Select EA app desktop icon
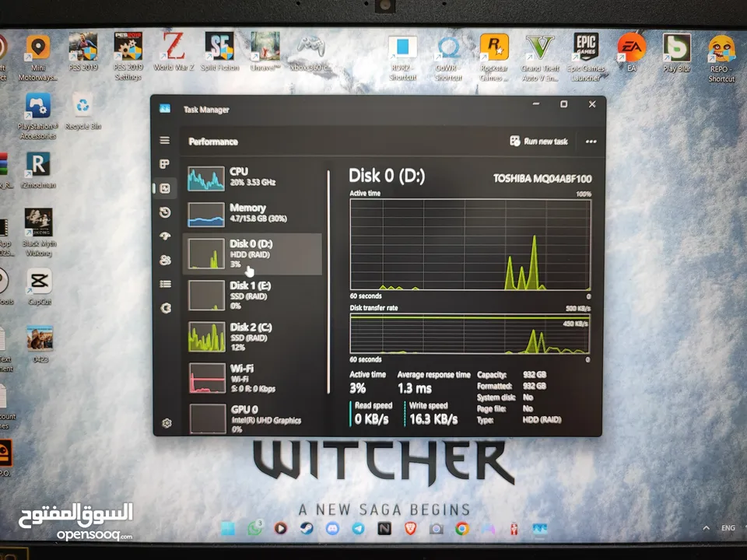 [631, 52]
